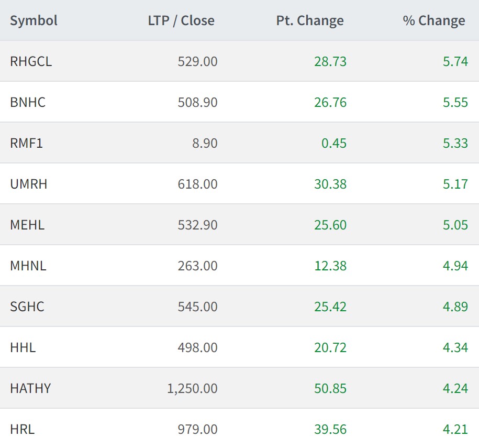The width and height of the screenshot is (479, 448).
Task: Select the SGHC stock symbol
Action: pyautogui.click(x=27, y=307)
